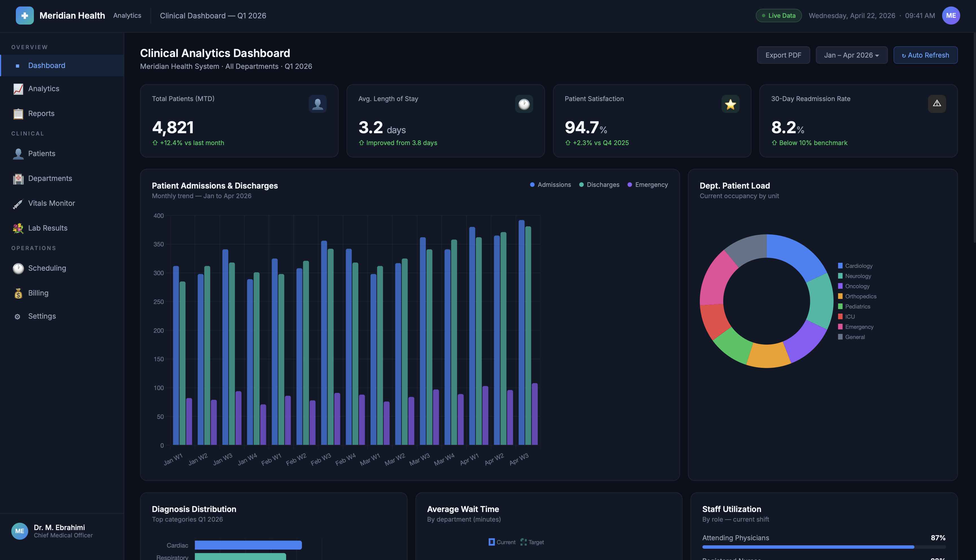Click the Scheduling clock icon

[18, 268]
